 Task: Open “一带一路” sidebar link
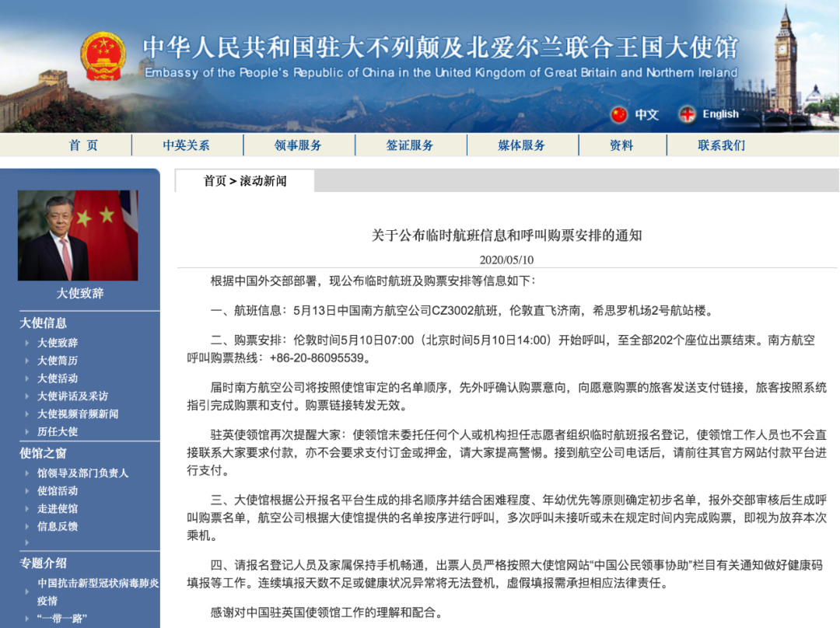pos(62,619)
